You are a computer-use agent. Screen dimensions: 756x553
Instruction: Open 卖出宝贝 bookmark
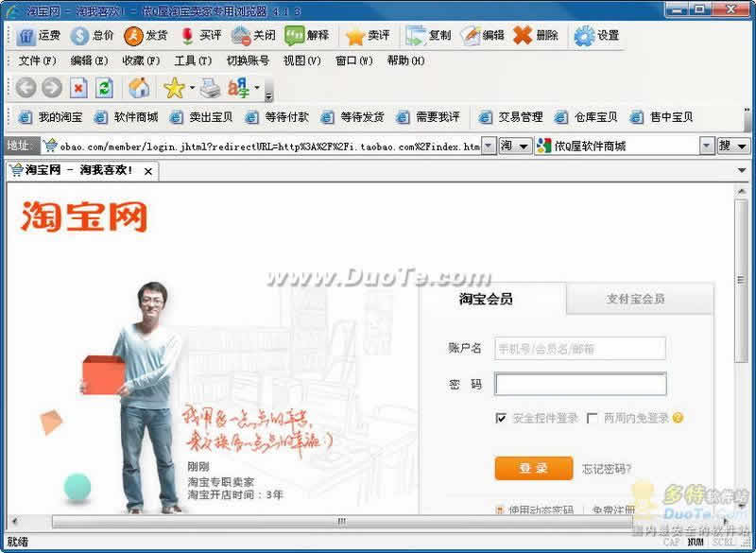pos(201,117)
